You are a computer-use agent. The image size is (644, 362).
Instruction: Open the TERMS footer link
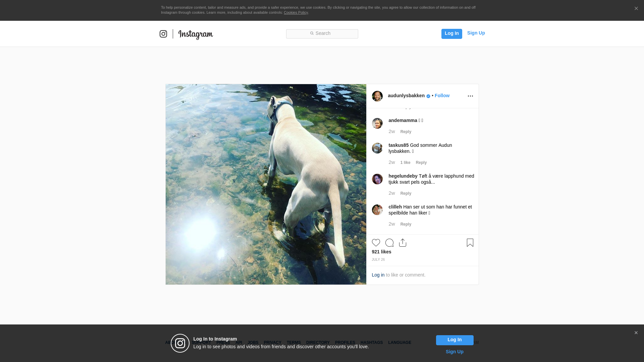(x=293, y=343)
